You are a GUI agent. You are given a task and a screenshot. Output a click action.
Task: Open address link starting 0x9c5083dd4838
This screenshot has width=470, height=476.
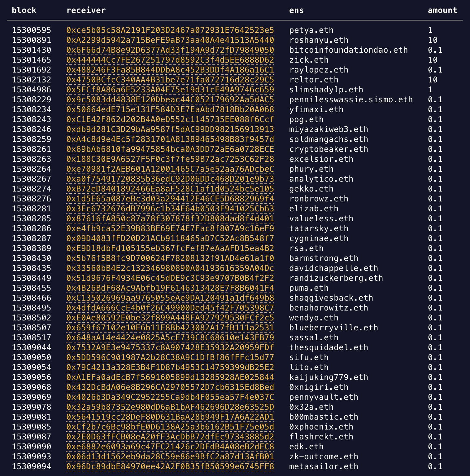click(170, 99)
